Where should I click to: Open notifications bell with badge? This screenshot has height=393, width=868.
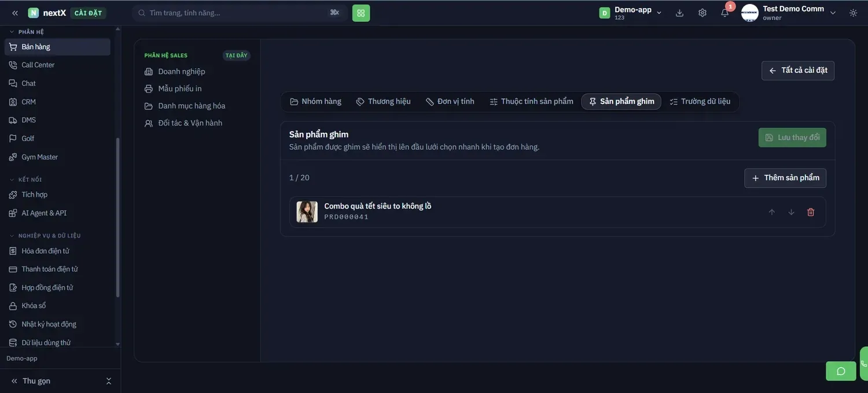tap(725, 13)
